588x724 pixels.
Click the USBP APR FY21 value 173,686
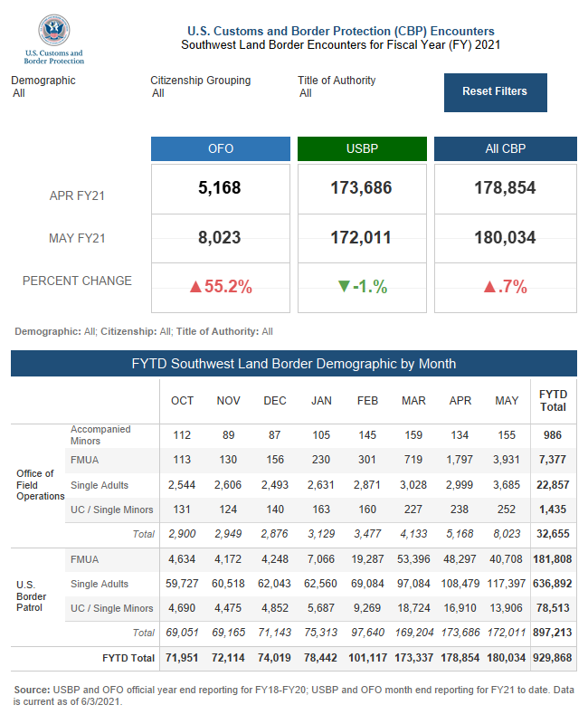tap(361, 188)
